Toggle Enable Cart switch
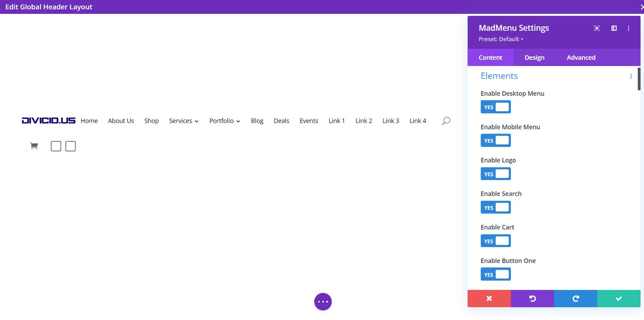The image size is (644, 320). pyautogui.click(x=496, y=241)
